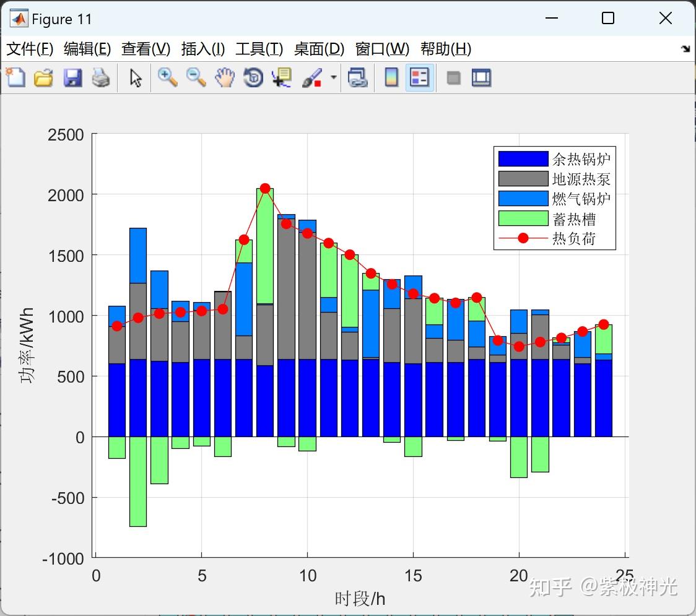
Task: Print the figure with printer icon
Action: coord(101,77)
